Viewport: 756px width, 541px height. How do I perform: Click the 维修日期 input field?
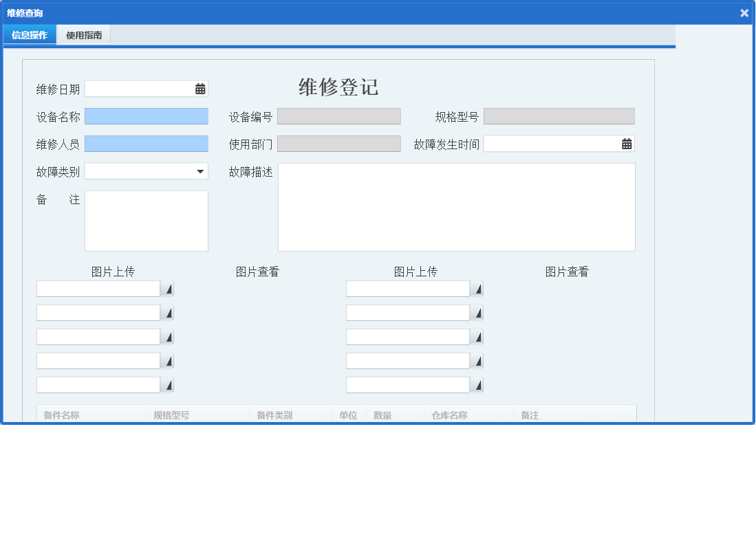pos(138,88)
